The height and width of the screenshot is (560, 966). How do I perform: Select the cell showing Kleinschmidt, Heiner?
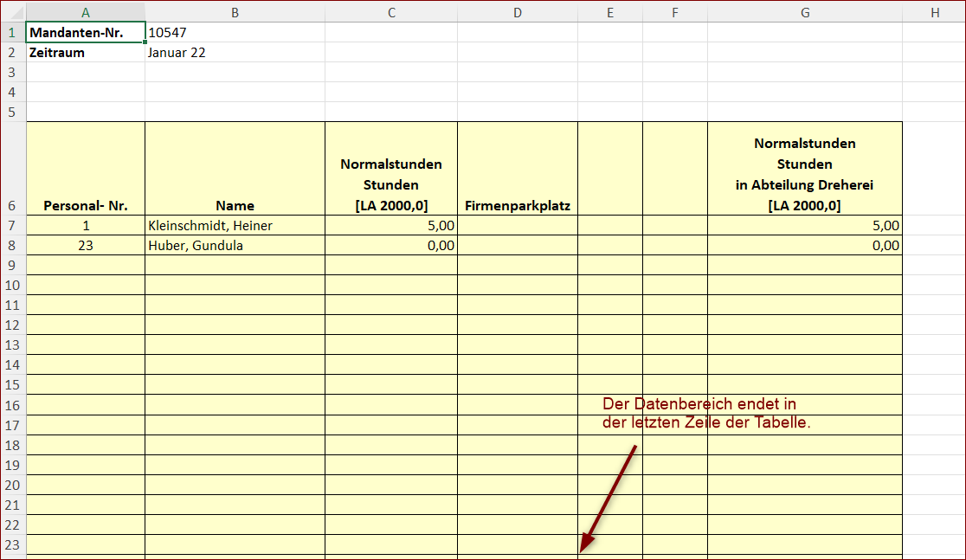[x=235, y=225]
